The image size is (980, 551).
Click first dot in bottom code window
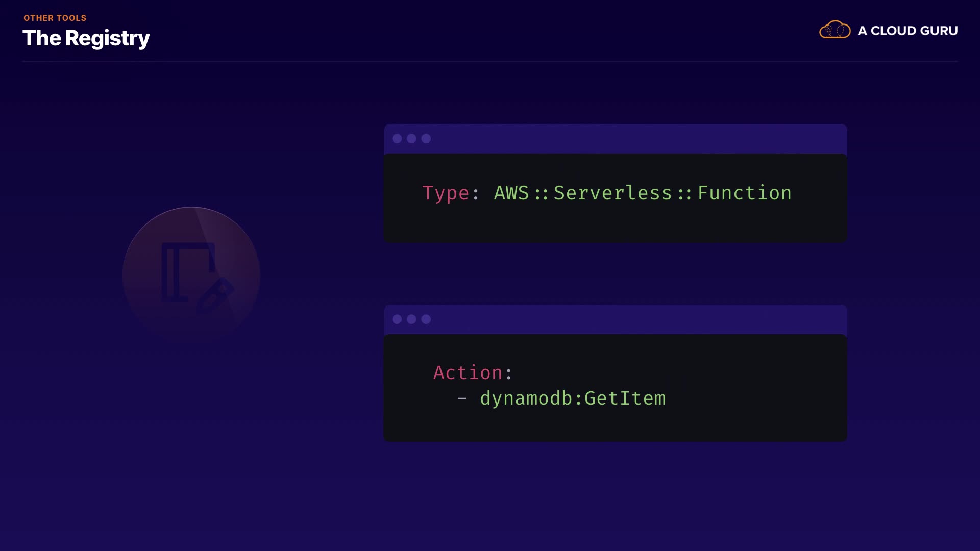pyautogui.click(x=397, y=319)
